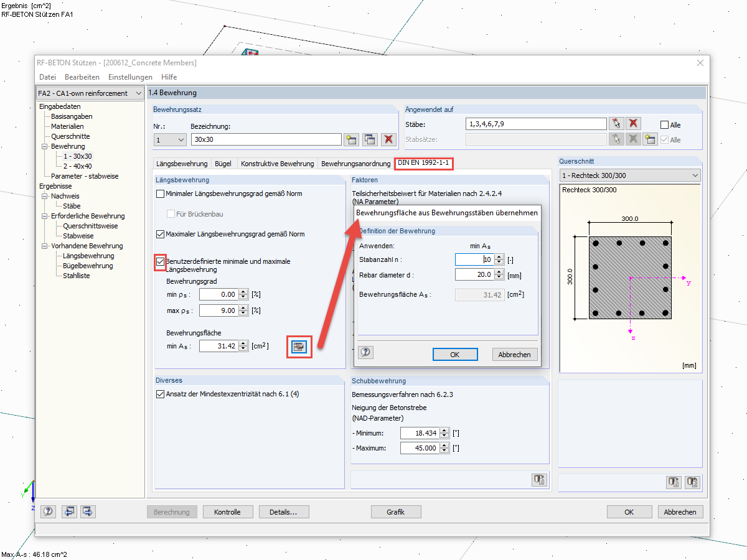
Task: Delete reinforcement set 30x30 with red X
Action: [387, 139]
